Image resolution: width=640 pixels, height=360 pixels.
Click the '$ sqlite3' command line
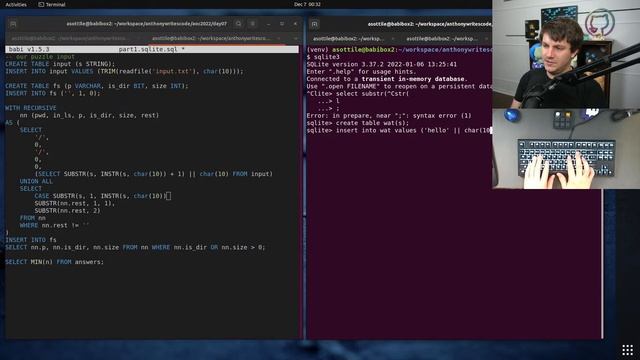323,57
